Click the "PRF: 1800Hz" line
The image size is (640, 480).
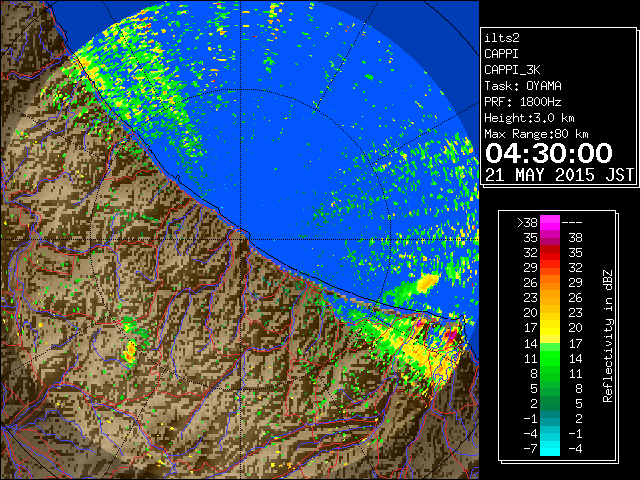point(523,102)
